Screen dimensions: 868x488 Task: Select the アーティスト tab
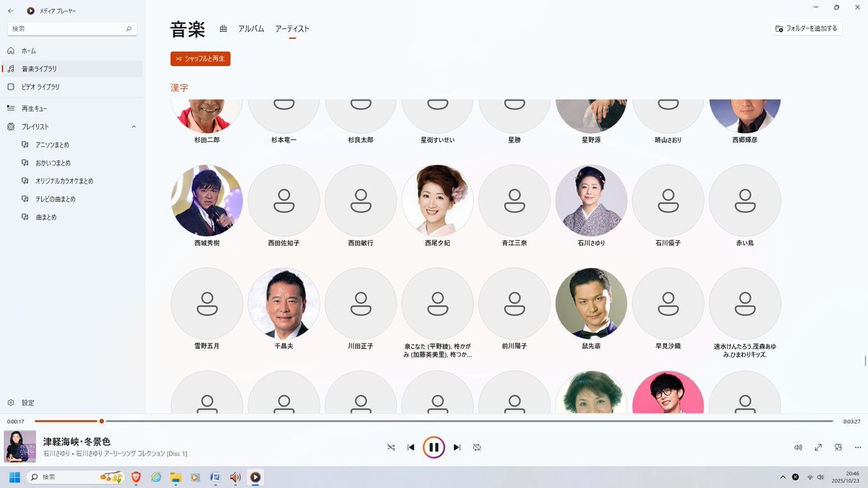tap(292, 29)
